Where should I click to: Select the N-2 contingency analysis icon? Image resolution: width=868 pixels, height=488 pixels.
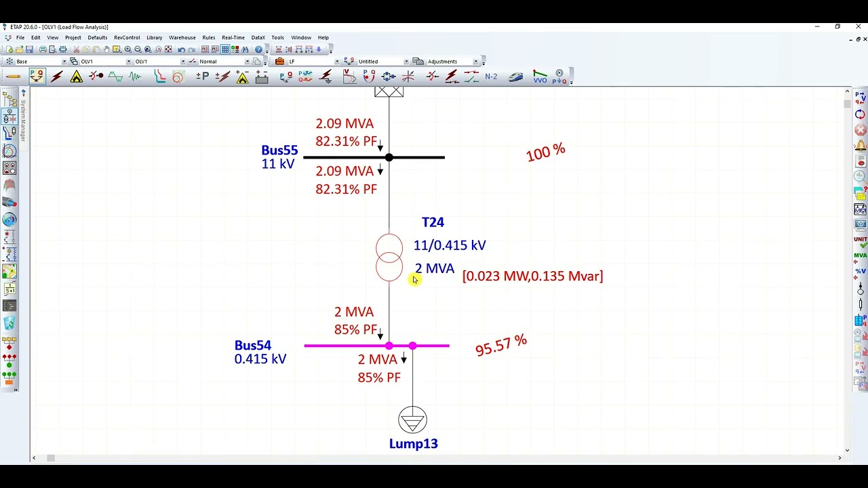[x=491, y=77]
